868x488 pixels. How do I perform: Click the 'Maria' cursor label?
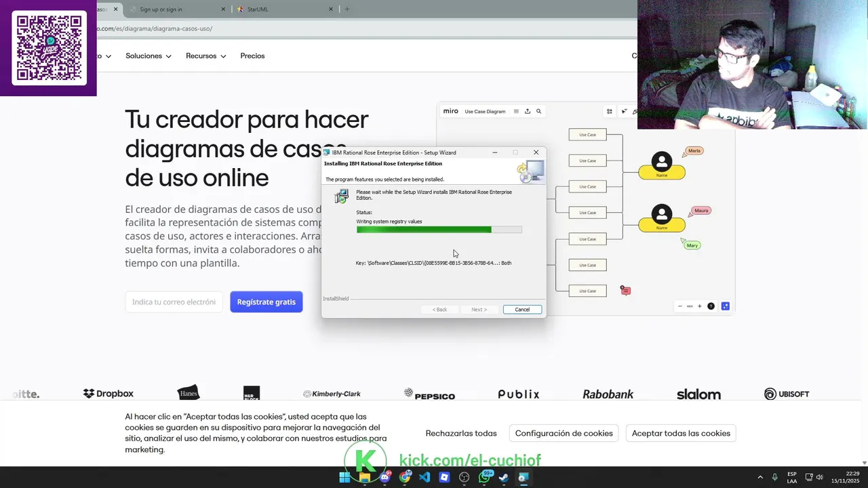click(x=694, y=150)
